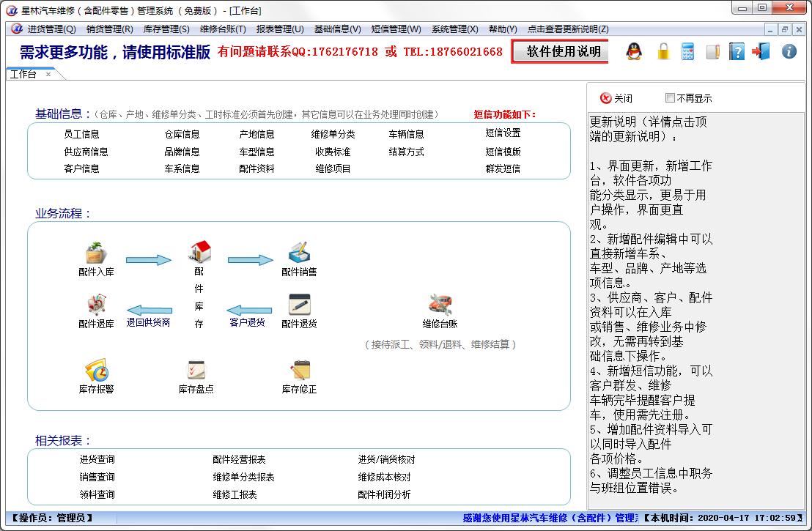Screen dimensions: 812x531
Task: Open the 短信管理(W) menu
Action: point(396,29)
